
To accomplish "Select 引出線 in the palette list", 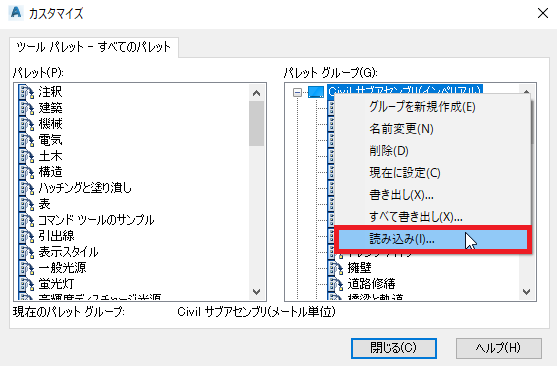I will click(56, 236).
